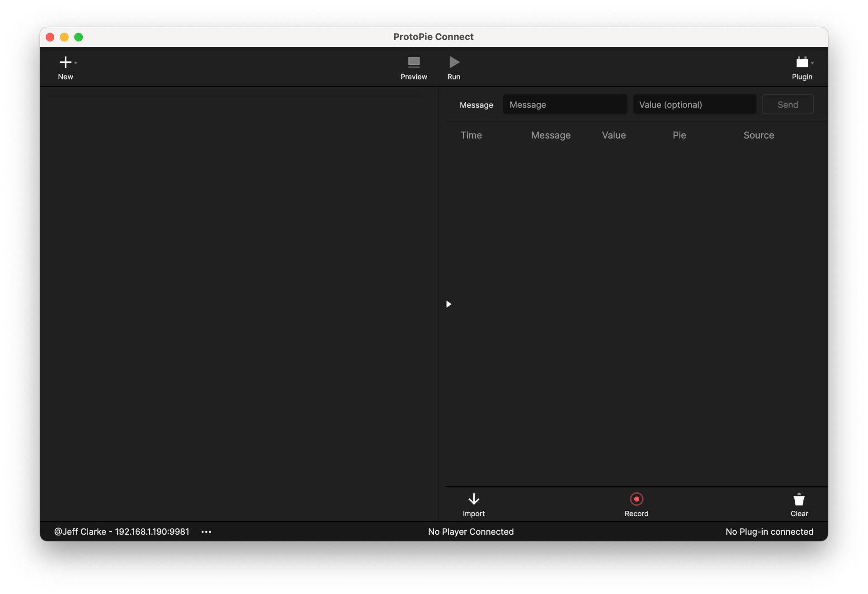Viewport: 868px width, 594px height.
Task: Click the Clear trash icon
Action: coord(799,499)
